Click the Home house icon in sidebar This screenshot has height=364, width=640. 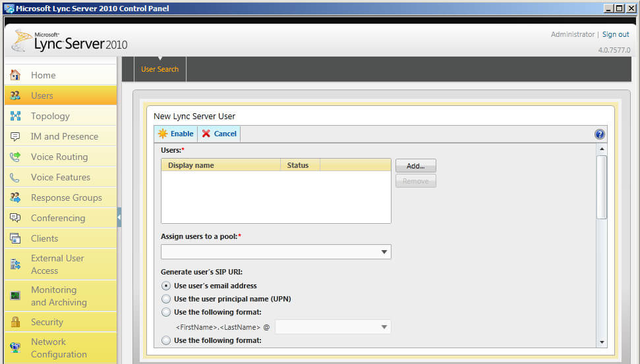pos(15,75)
